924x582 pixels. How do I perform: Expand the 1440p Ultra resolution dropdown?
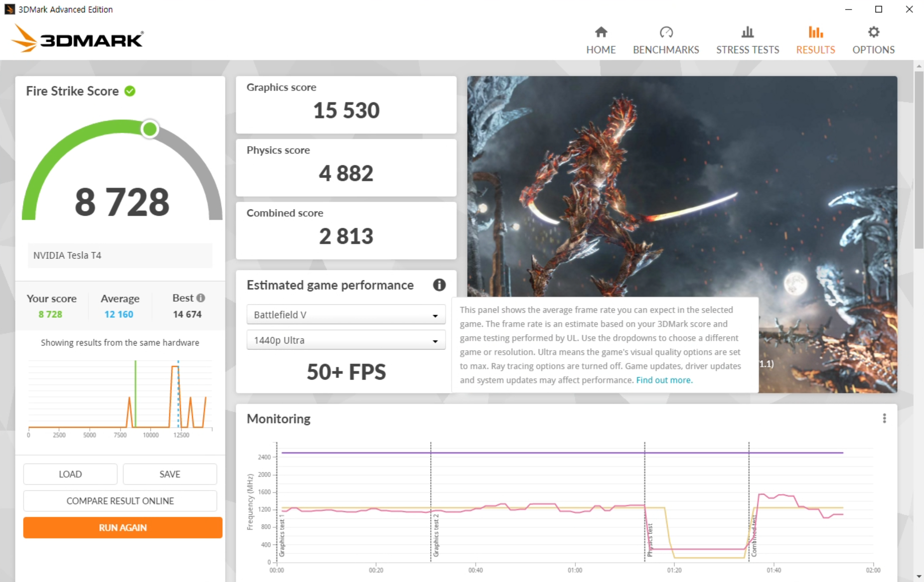coord(346,340)
